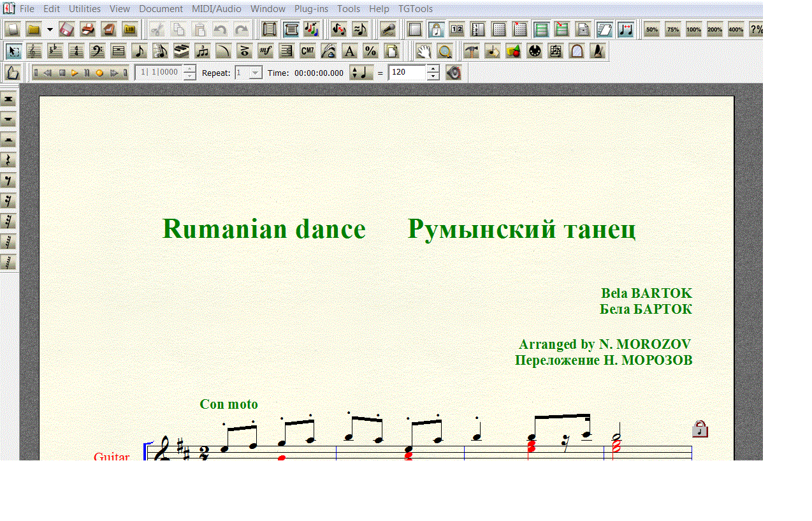Set zoom to 400%
This screenshot has height=521, width=812.
coord(736,29)
